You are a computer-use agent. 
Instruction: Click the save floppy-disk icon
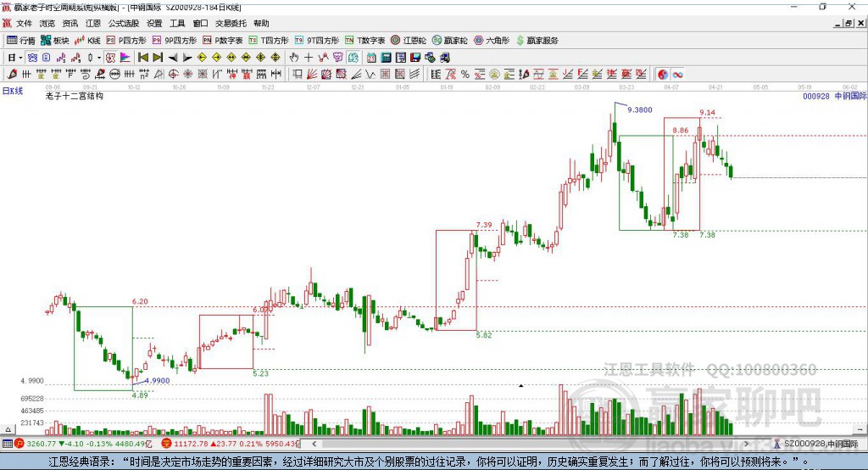coord(415,58)
